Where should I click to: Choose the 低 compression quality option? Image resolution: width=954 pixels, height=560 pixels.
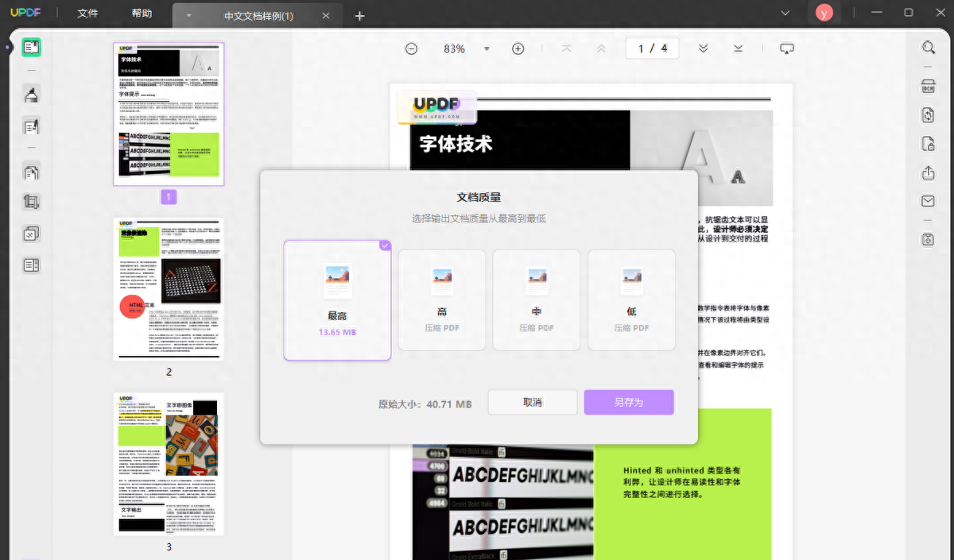(x=631, y=300)
